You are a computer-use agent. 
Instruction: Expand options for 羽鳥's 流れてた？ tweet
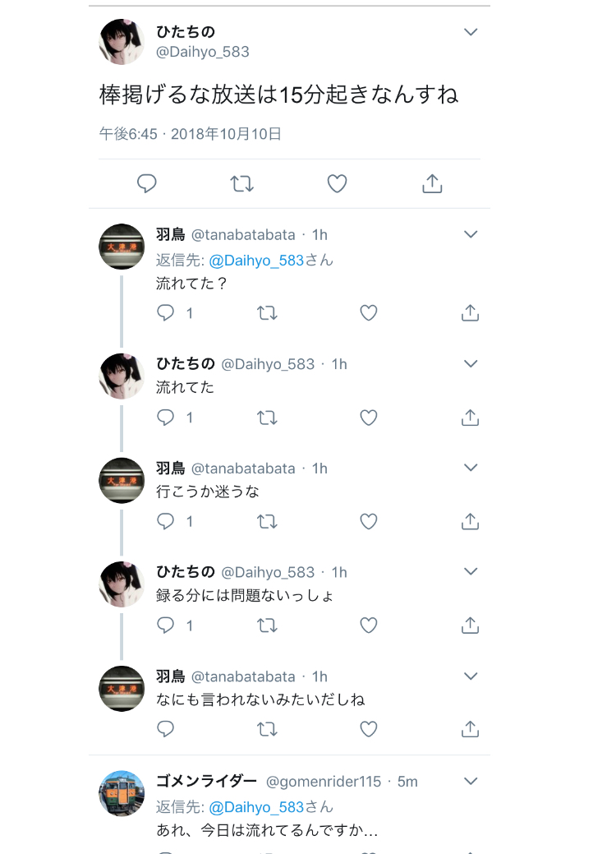tap(471, 234)
